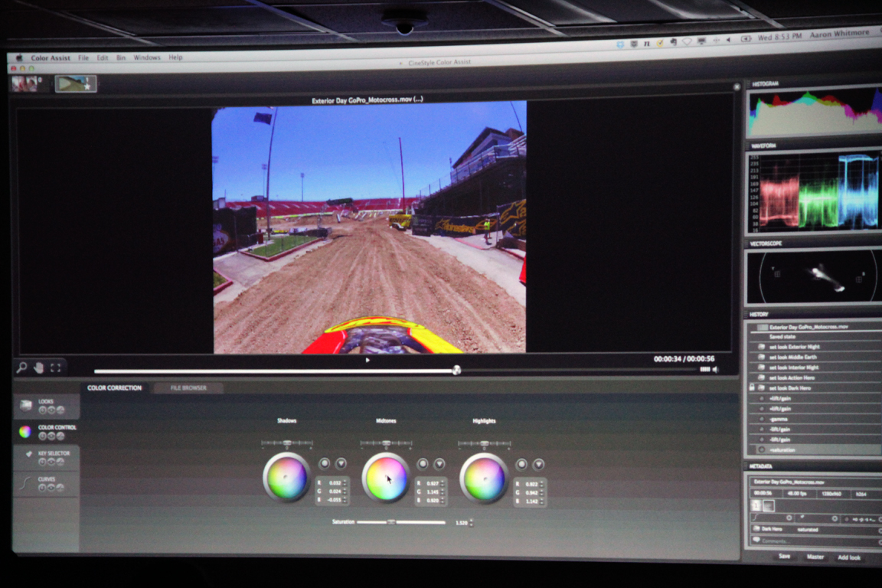
Task: Toggle the Looks power button
Action: 42,410
